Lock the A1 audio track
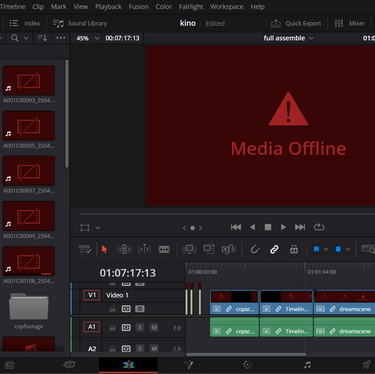This screenshot has height=374, width=375. coord(113,328)
